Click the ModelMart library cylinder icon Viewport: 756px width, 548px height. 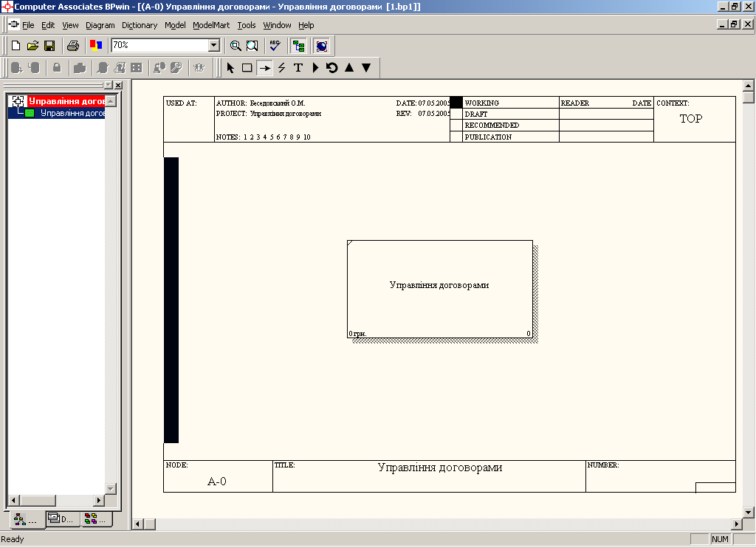17,68
